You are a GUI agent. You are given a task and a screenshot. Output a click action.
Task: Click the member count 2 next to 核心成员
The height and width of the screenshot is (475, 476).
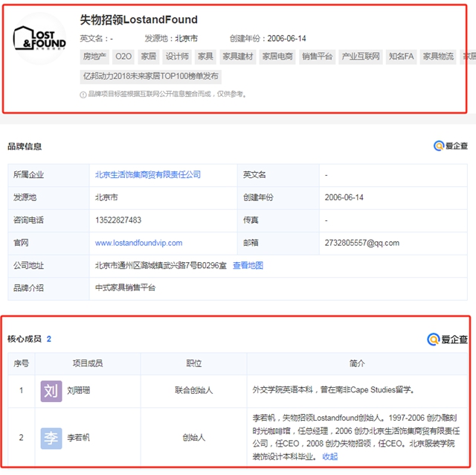49,339
